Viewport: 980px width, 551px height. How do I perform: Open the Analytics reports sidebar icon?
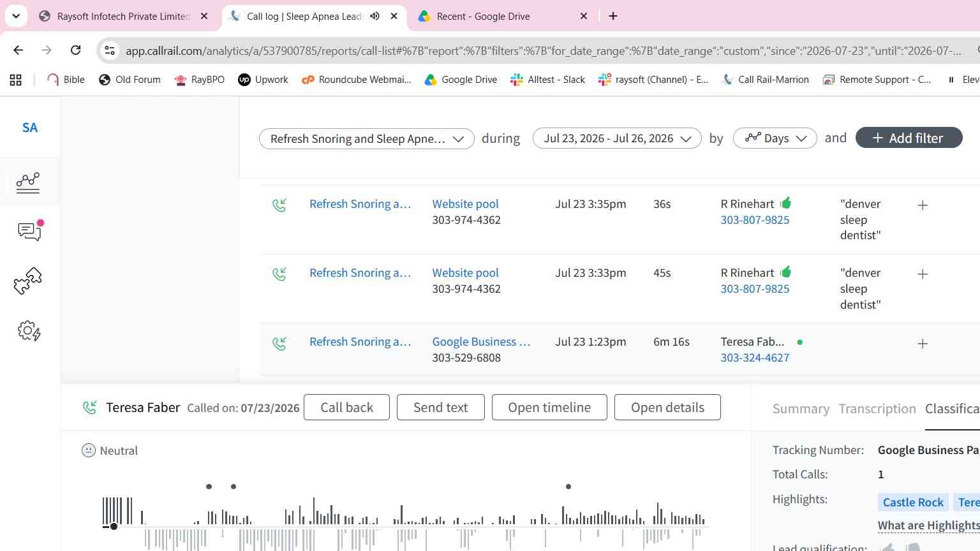(x=28, y=183)
